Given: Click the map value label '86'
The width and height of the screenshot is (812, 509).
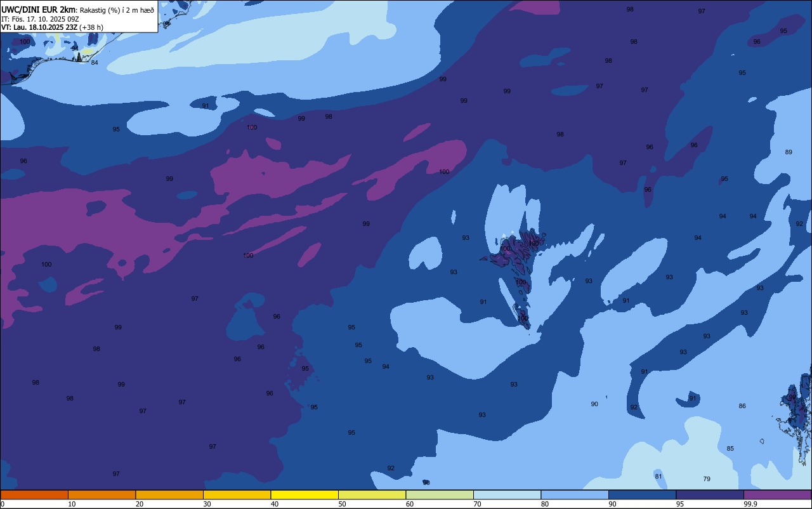Looking at the screenshot, I should (x=742, y=406).
